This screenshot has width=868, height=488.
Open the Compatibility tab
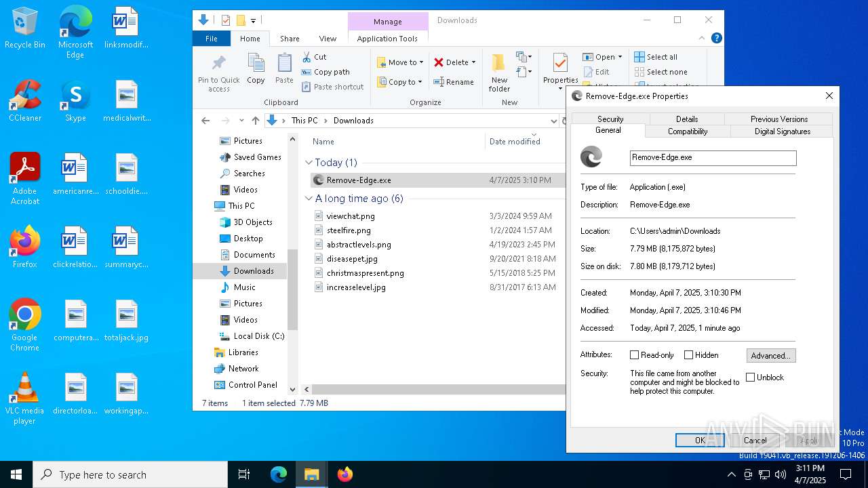pyautogui.click(x=688, y=131)
